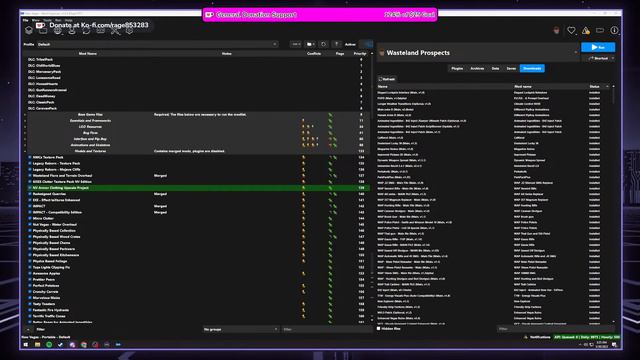
Task: Open the tools wrench toolbar icon
Action: pos(115,30)
